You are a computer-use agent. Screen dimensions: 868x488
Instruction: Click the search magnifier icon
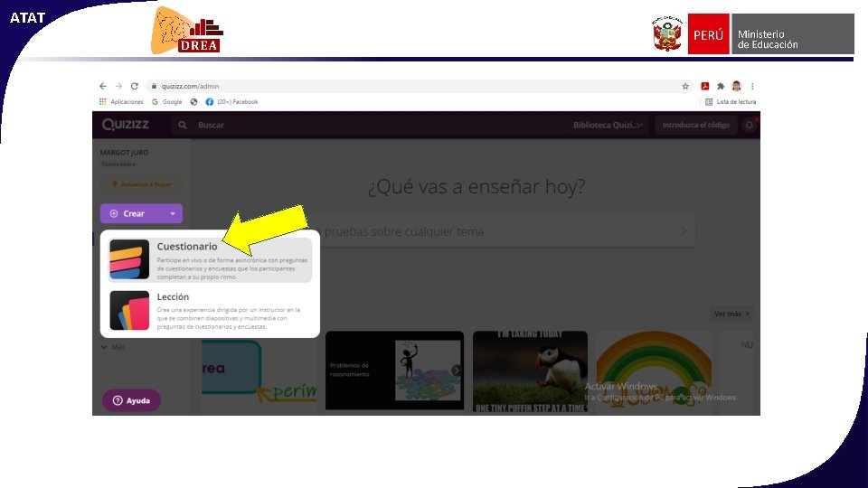(x=182, y=125)
